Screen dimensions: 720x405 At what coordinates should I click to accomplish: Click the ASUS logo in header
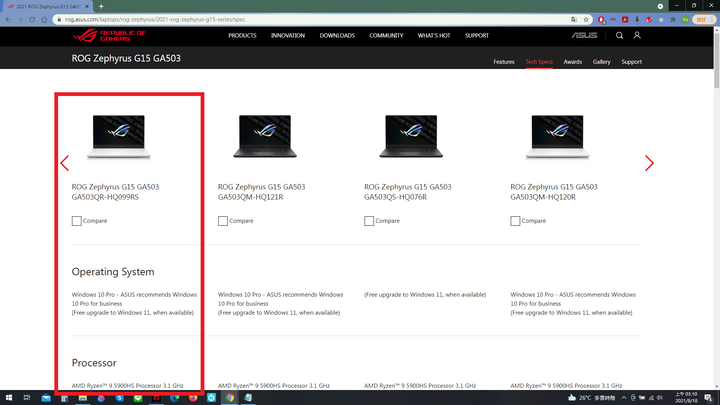pyautogui.click(x=584, y=35)
